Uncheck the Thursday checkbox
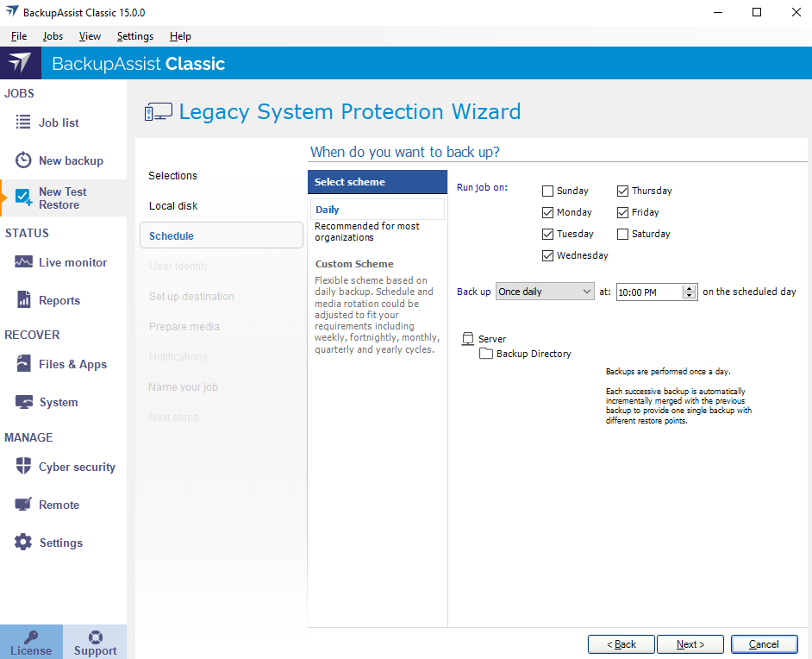 [623, 191]
